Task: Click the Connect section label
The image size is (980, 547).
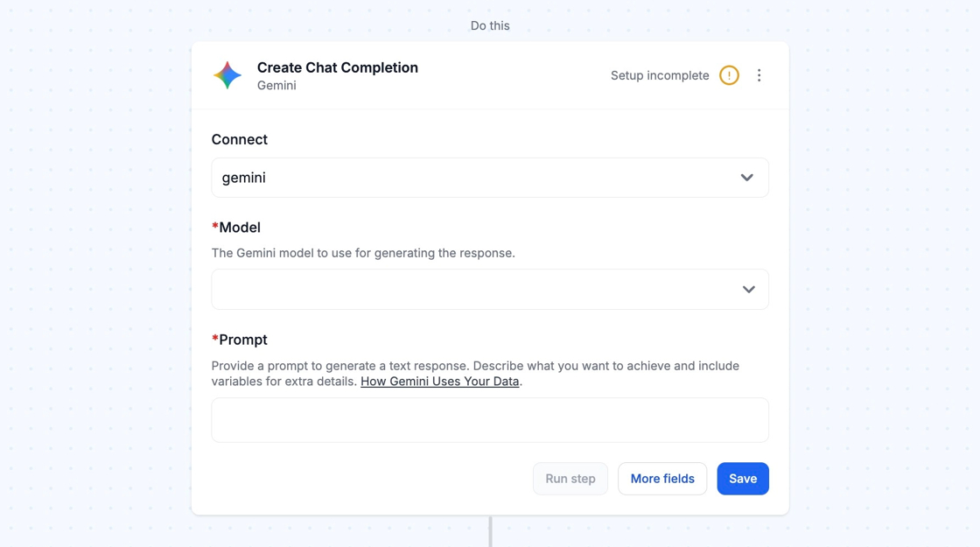Action: [x=240, y=139]
